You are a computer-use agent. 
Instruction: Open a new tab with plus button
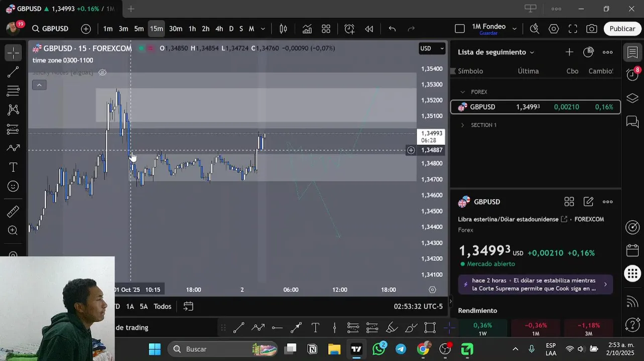(x=131, y=9)
